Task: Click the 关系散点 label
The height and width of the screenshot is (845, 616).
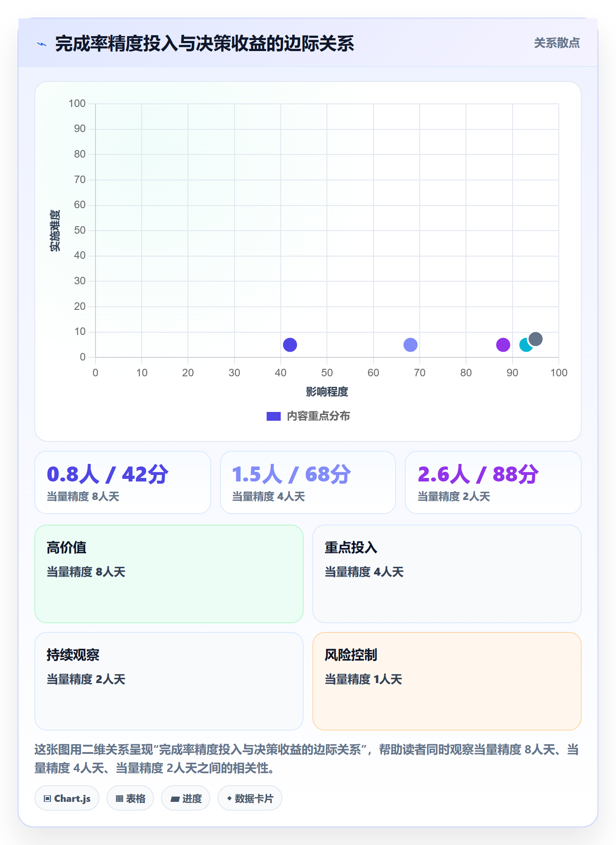Action: [x=557, y=43]
